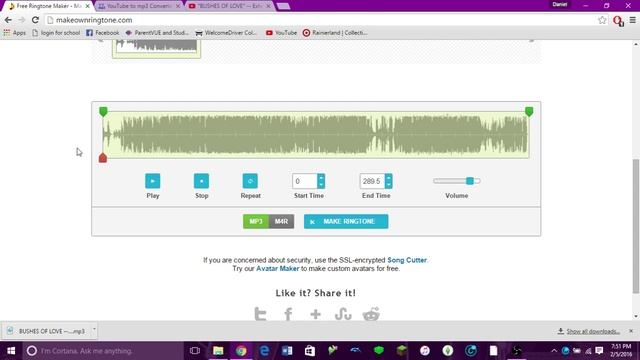The height and width of the screenshot is (360, 640).
Task: Click the Stop button icon
Action: [202, 181]
